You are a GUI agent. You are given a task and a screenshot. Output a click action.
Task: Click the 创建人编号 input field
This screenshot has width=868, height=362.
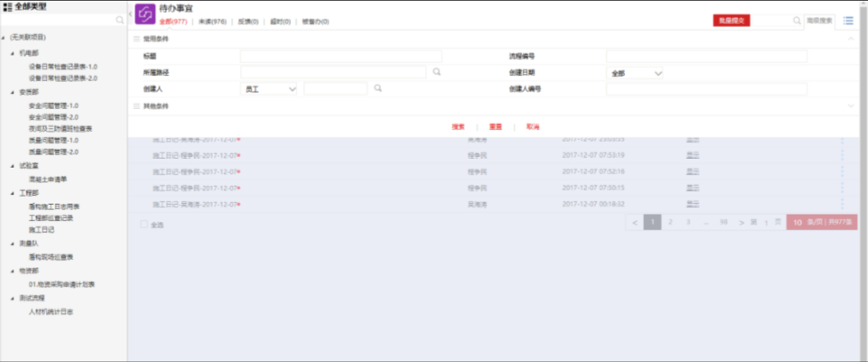point(707,88)
